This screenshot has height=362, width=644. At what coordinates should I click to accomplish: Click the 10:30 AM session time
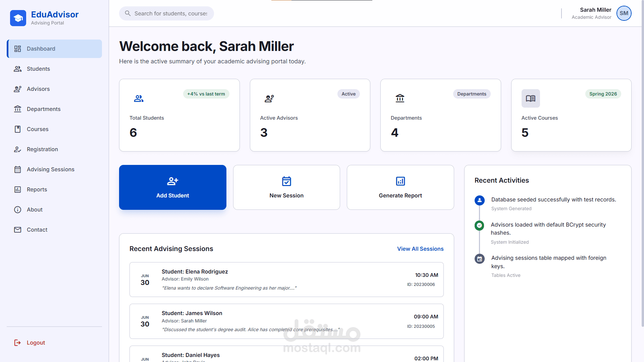[427, 275]
